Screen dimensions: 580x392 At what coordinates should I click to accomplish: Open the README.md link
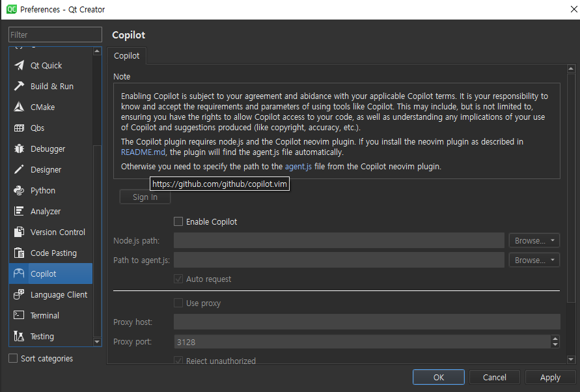143,152
